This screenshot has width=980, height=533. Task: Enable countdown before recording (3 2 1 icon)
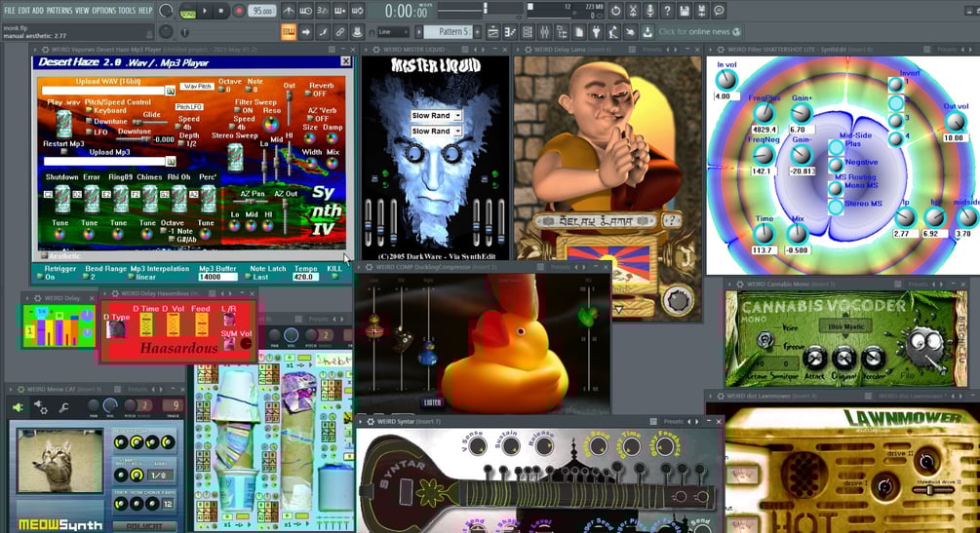tap(323, 12)
